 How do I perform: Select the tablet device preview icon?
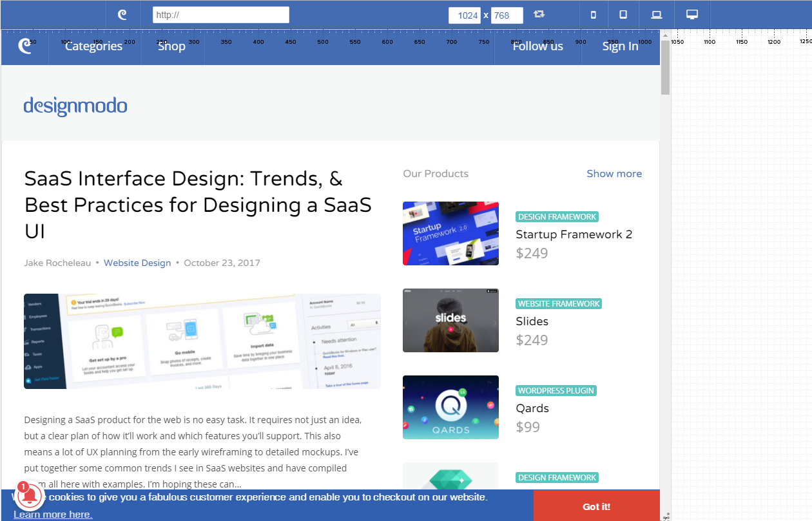click(x=623, y=14)
